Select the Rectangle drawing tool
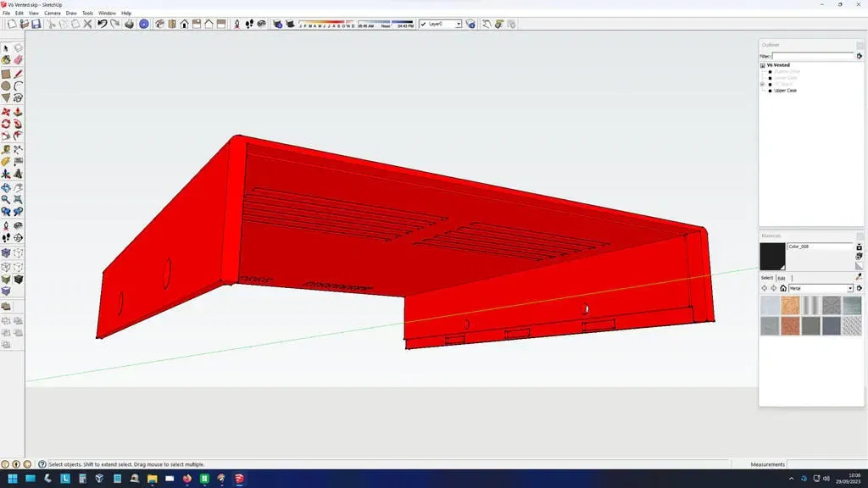This screenshot has height=488, width=868. click(6, 74)
